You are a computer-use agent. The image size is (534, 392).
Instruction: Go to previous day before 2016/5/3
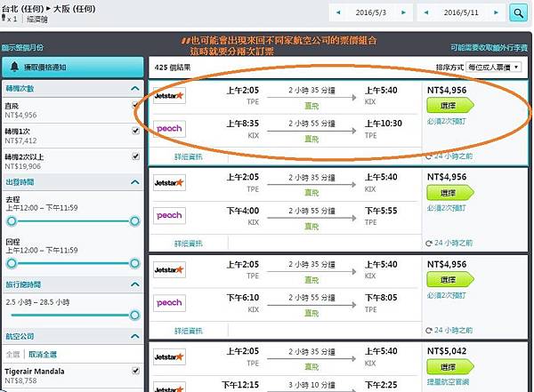click(338, 12)
